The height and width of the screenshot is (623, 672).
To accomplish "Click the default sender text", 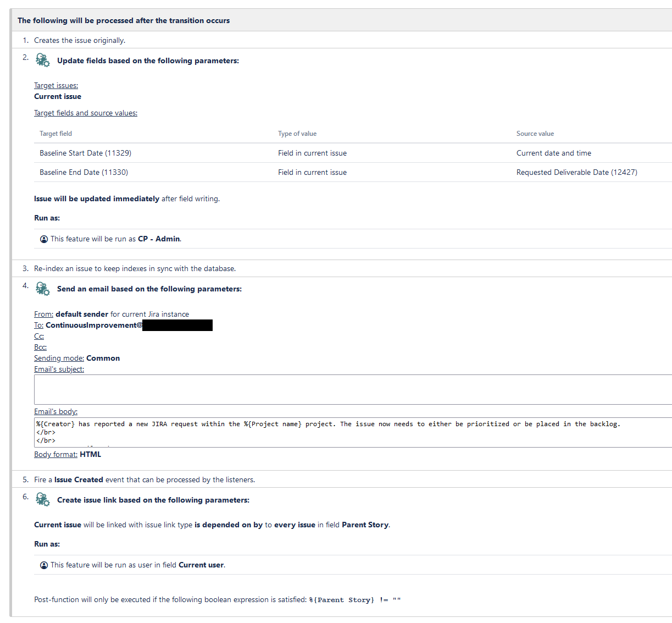I will tap(82, 314).
